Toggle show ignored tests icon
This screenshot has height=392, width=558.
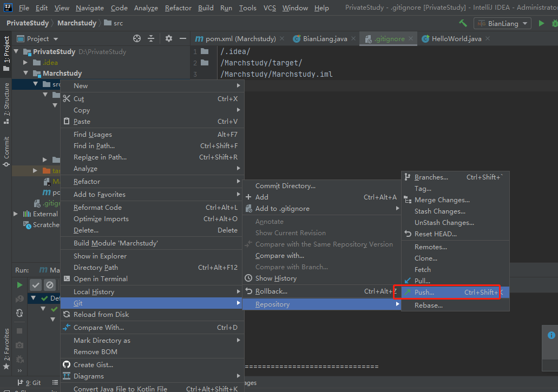[50, 285]
